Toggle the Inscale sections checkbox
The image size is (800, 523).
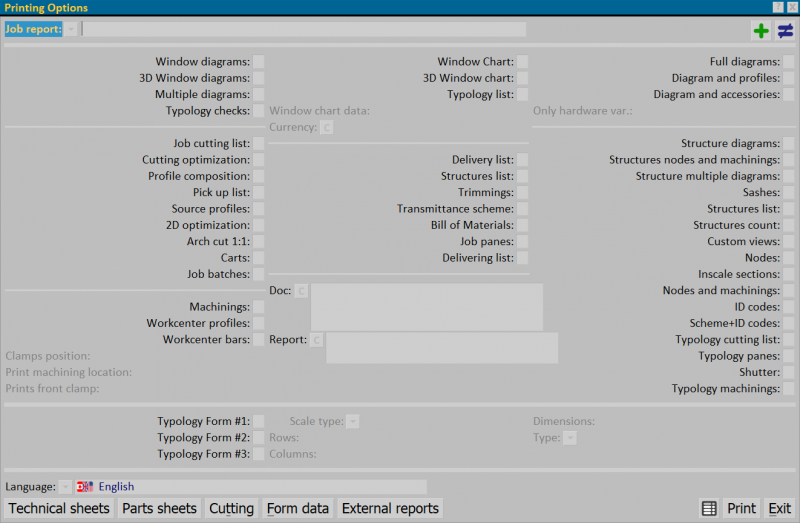[789, 274]
